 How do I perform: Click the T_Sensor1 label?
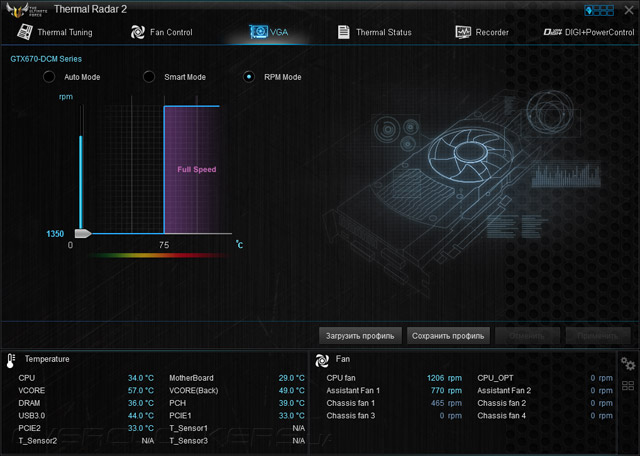pos(189,428)
